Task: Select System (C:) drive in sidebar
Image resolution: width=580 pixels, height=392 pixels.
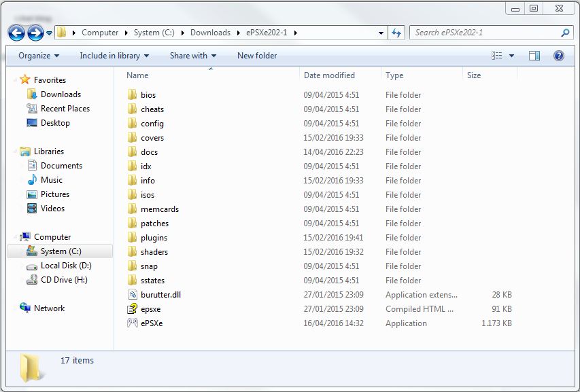Action: (60, 251)
